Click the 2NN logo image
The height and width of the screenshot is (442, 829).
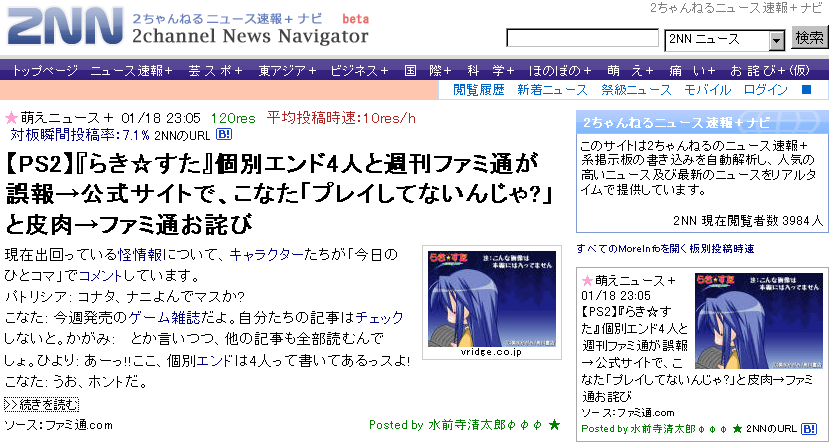pos(65,26)
